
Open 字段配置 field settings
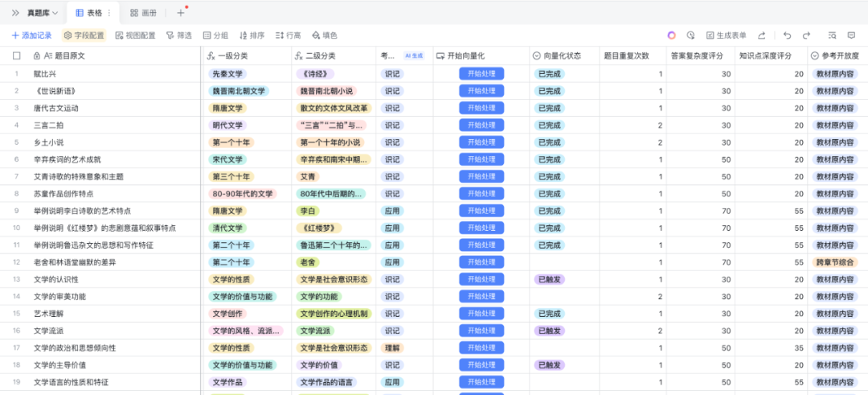[84, 35]
